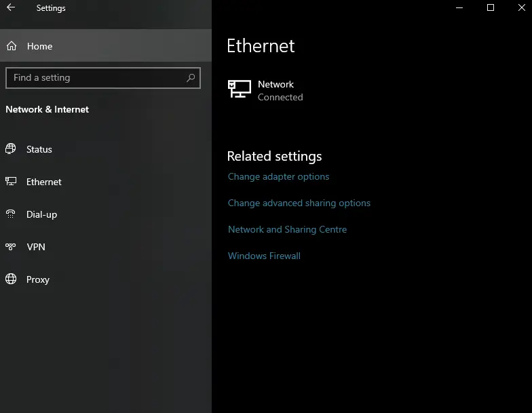Viewport: 532px width, 413px height.
Task: Open the Status page
Action: 106,149
